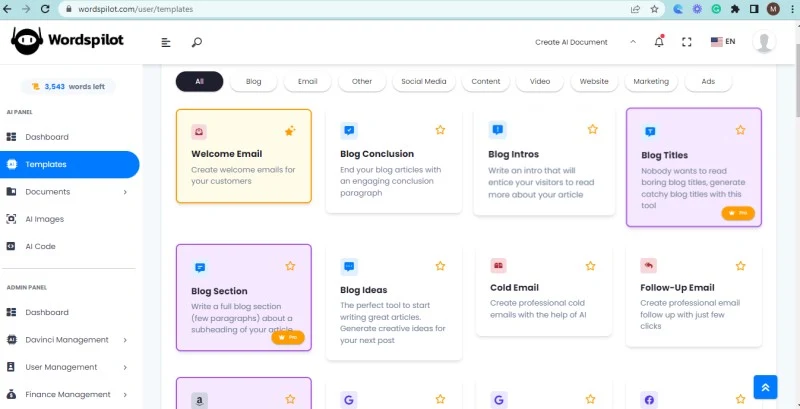The height and width of the screenshot is (409, 800).
Task: Click the Pro badge on Blog Titles
Action: pos(738,213)
